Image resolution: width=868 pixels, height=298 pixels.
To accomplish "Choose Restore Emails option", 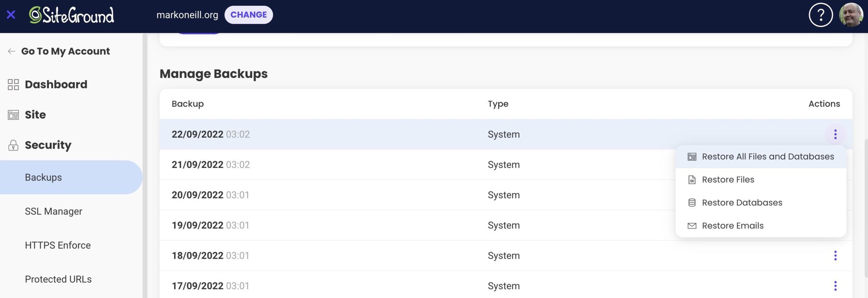I will pos(732,226).
